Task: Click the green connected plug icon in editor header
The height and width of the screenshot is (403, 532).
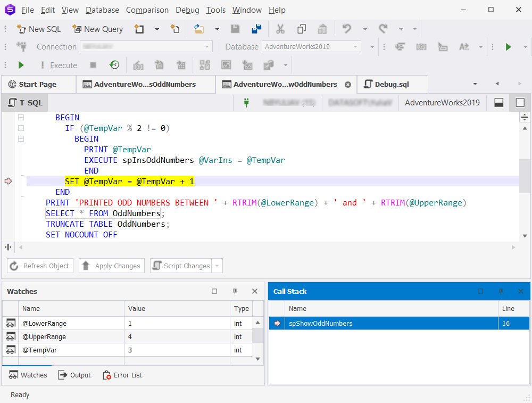Action: tap(247, 103)
